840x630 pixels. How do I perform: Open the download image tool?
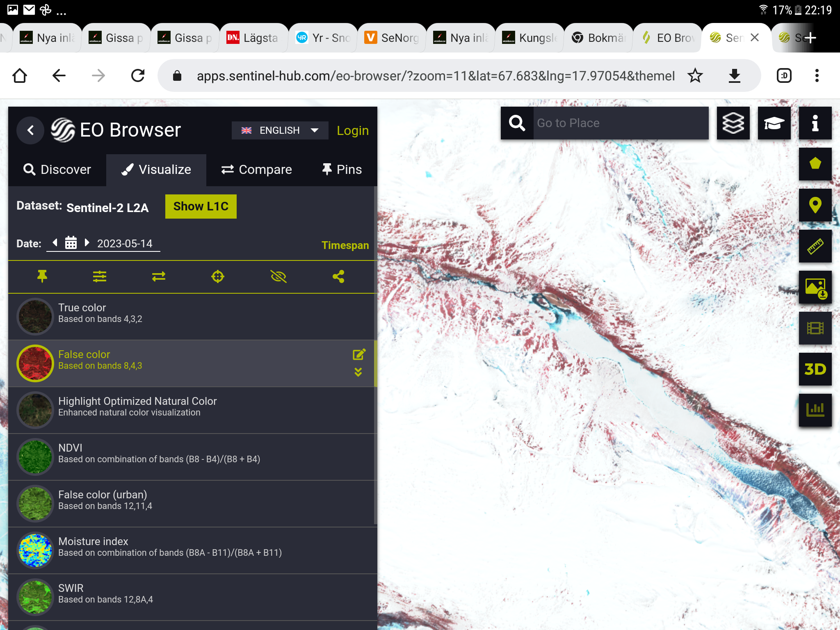(815, 287)
